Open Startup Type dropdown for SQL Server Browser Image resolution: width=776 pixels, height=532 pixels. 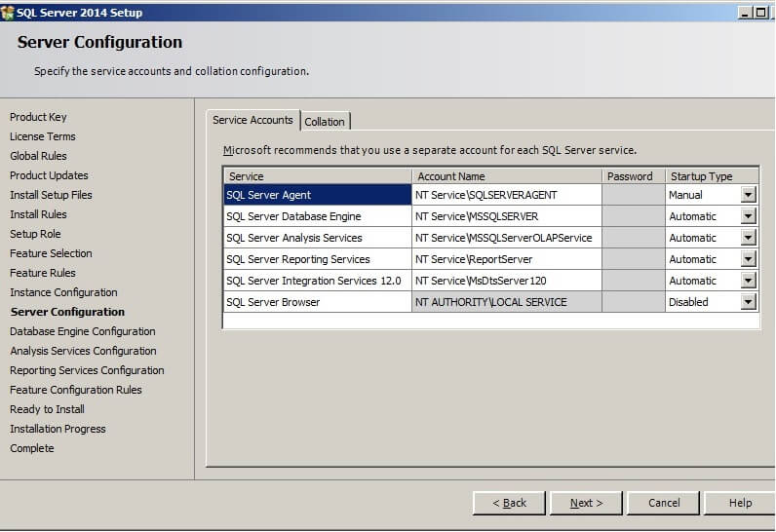tap(748, 302)
